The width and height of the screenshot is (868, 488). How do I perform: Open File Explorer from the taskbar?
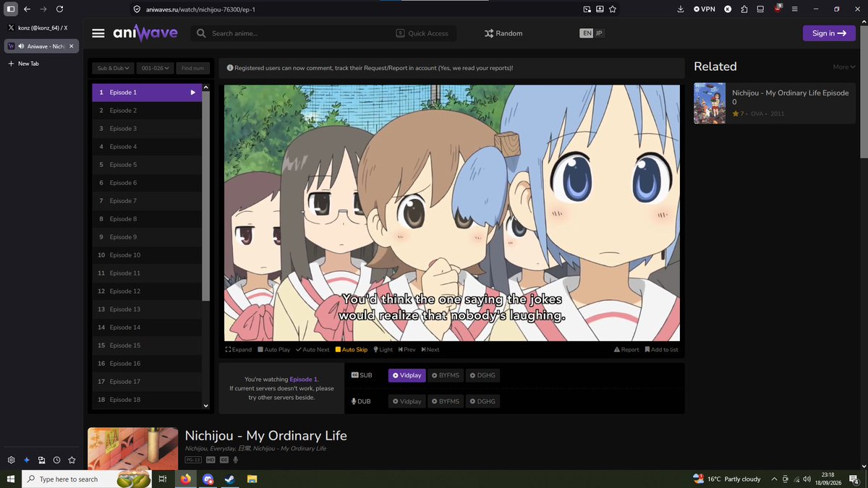click(x=252, y=479)
